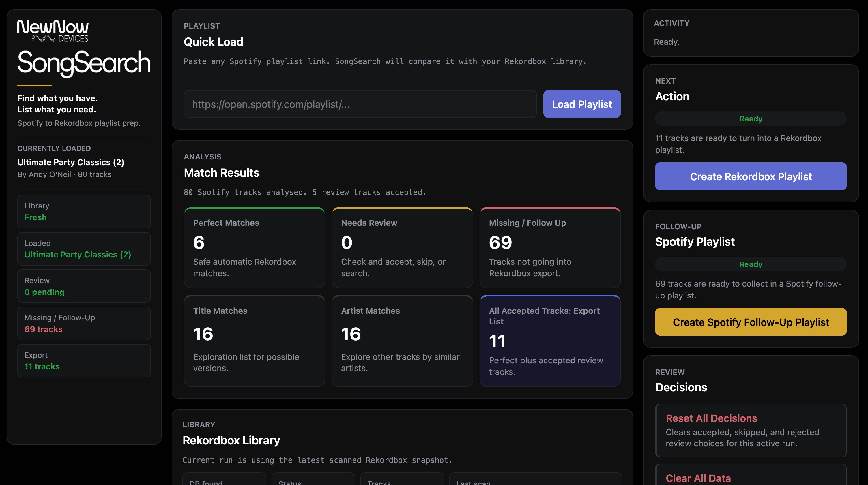Click the NewNow Devices logo
This screenshot has height=485, width=868.
[x=53, y=31]
